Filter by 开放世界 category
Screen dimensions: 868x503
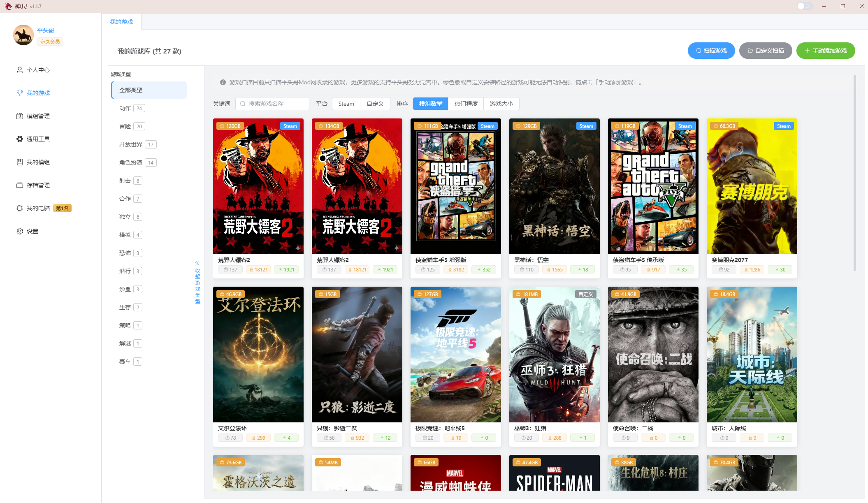pyautogui.click(x=138, y=144)
